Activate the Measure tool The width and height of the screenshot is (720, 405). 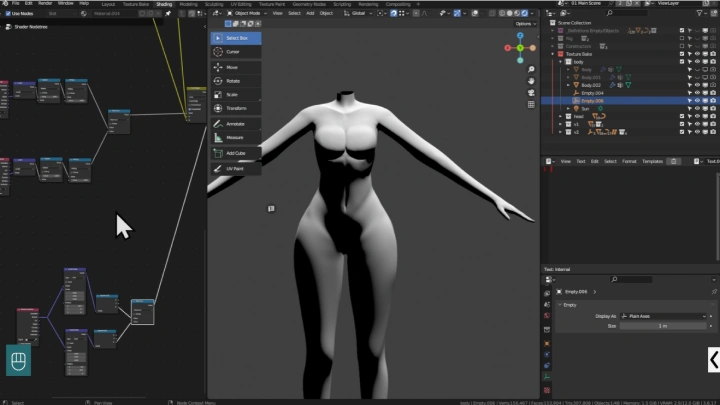tap(235, 137)
